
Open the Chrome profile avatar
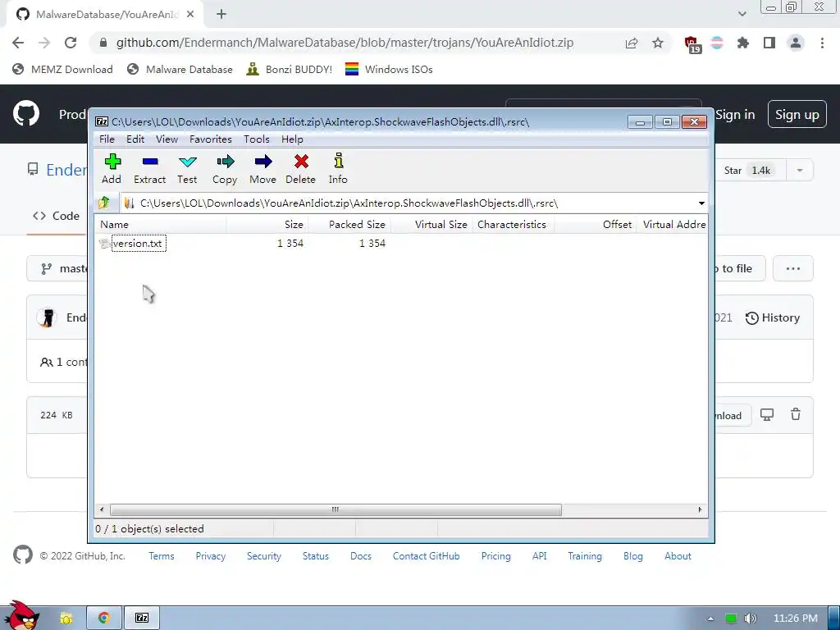[x=796, y=43]
